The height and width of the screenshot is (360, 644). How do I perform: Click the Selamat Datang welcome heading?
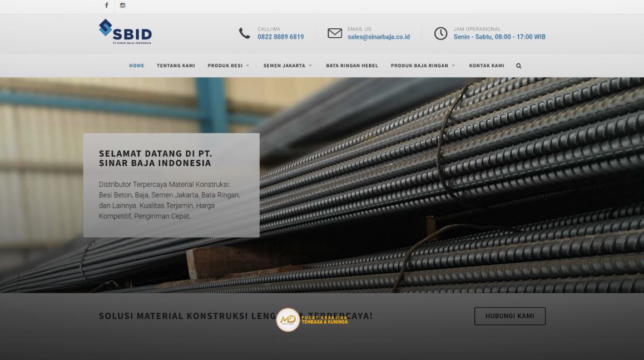156,158
